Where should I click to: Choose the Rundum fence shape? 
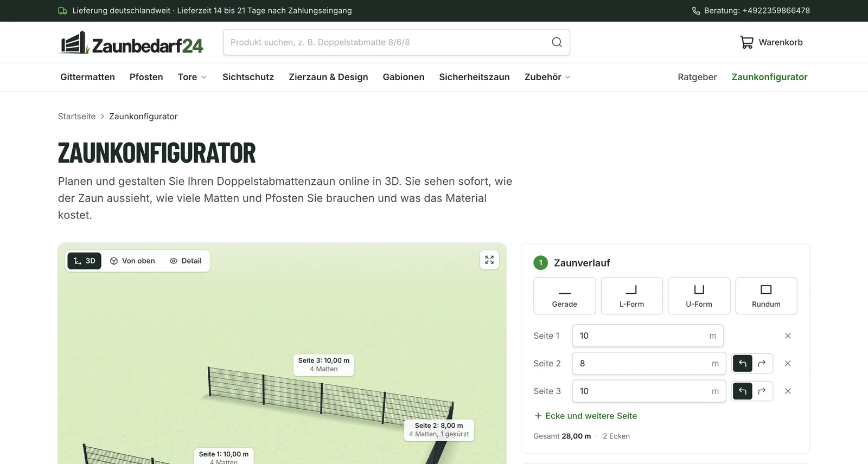(x=766, y=296)
